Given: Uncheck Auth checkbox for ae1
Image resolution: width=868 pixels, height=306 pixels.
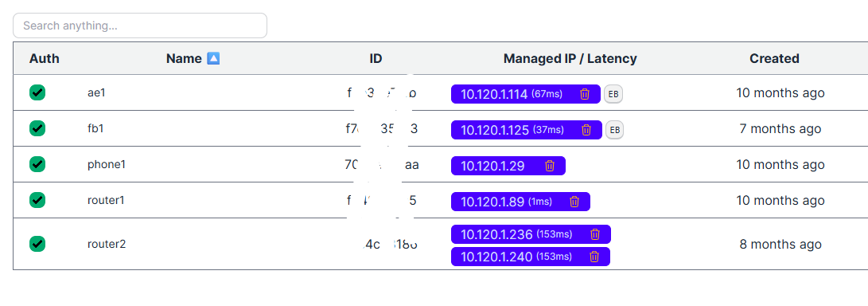Looking at the screenshot, I should coord(37,92).
